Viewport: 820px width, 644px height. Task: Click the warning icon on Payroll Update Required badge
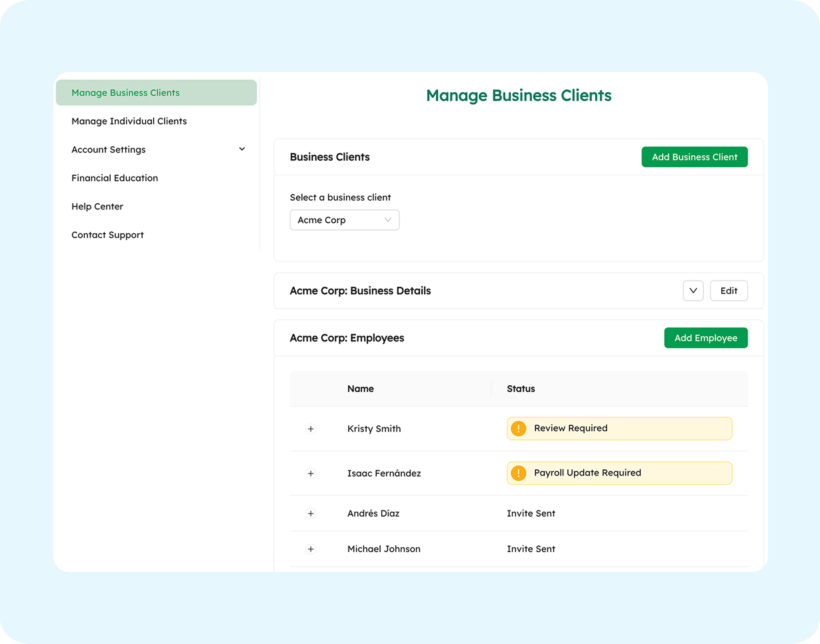coord(519,473)
